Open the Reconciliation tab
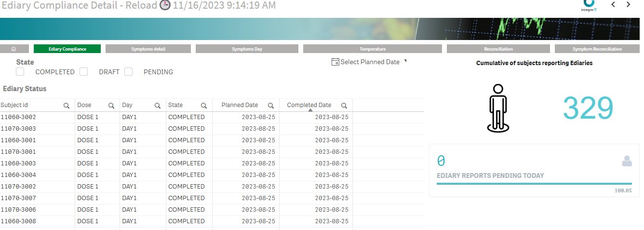This screenshot has width=644, height=230. pos(498,49)
